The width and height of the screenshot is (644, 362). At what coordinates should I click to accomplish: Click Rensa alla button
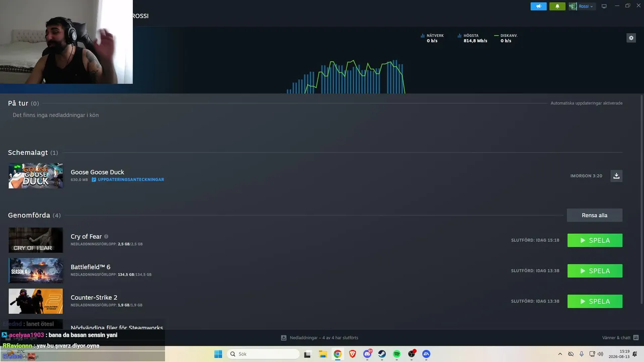point(595,215)
